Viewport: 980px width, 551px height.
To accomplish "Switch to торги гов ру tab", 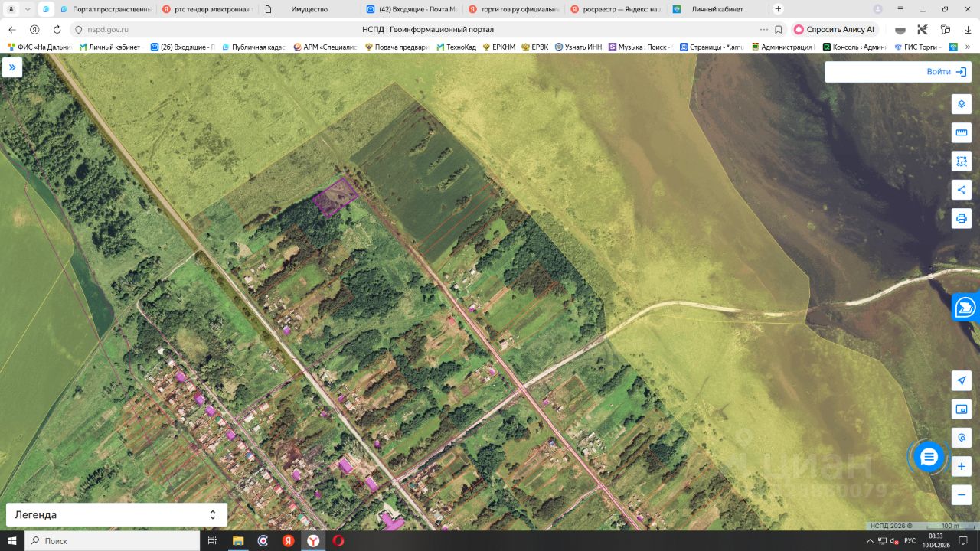I will coord(512,9).
